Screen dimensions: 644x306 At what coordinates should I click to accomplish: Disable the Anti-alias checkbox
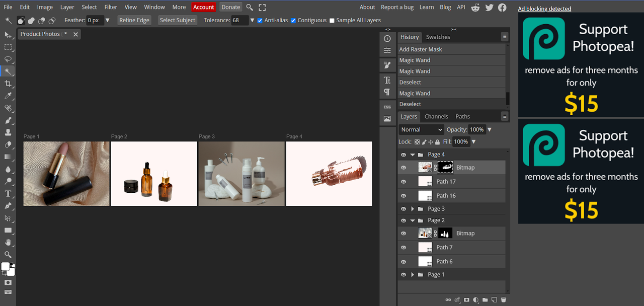coord(260,21)
